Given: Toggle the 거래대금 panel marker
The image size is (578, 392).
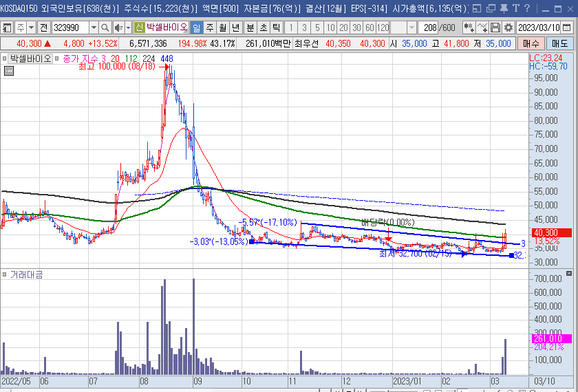Looking at the screenshot, I should [x=4, y=274].
